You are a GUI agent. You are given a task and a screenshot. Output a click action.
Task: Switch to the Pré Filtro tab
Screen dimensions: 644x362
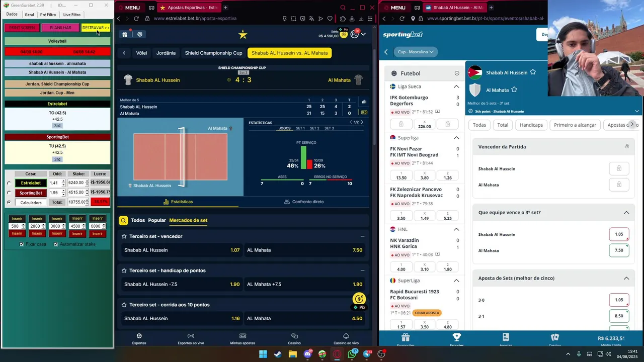pyautogui.click(x=48, y=15)
